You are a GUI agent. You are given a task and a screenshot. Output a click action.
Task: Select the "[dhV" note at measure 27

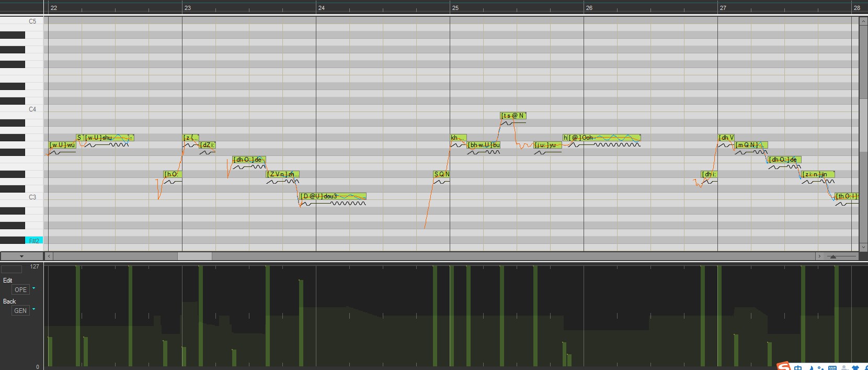click(x=726, y=138)
